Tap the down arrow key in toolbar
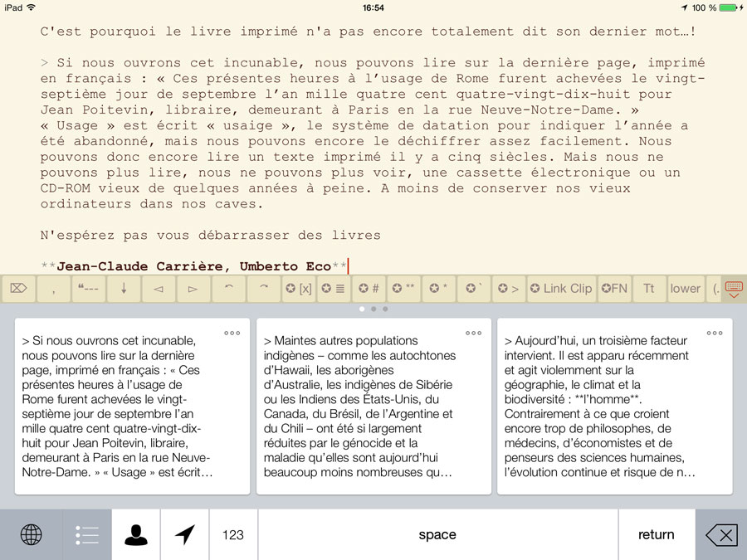 [124, 289]
